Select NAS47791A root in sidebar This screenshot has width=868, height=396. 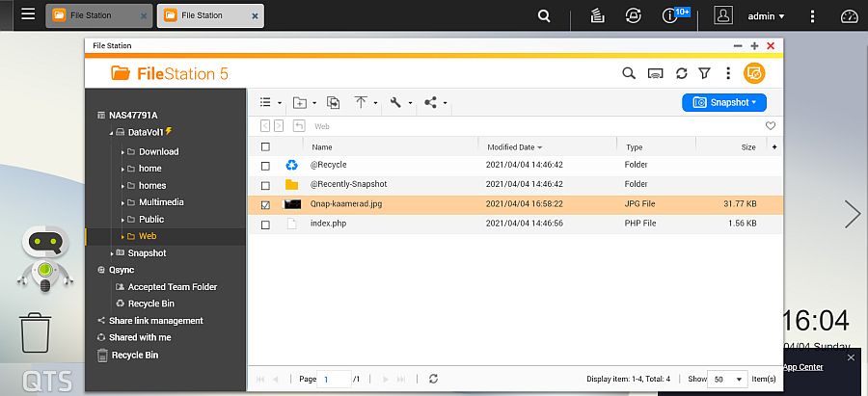(133, 115)
